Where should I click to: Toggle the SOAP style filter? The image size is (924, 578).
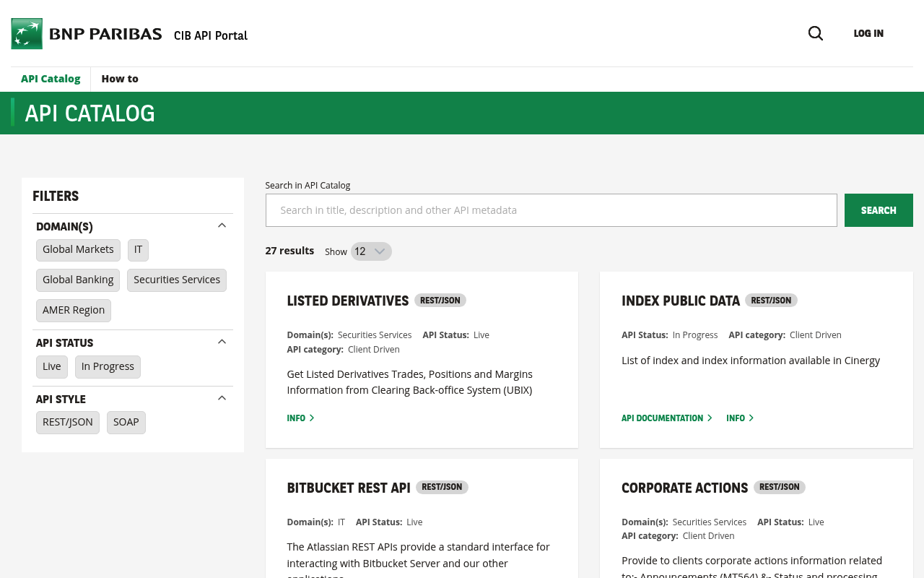pyautogui.click(x=126, y=423)
